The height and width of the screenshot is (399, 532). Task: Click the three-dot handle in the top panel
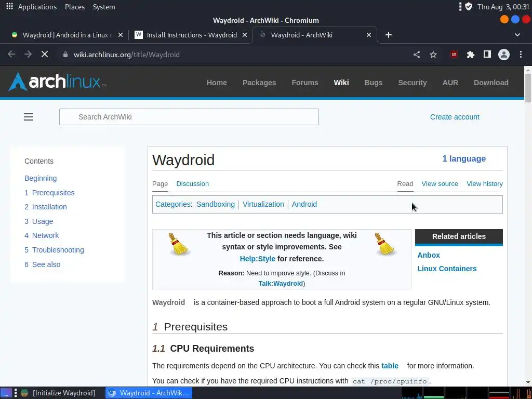[x=460, y=6]
